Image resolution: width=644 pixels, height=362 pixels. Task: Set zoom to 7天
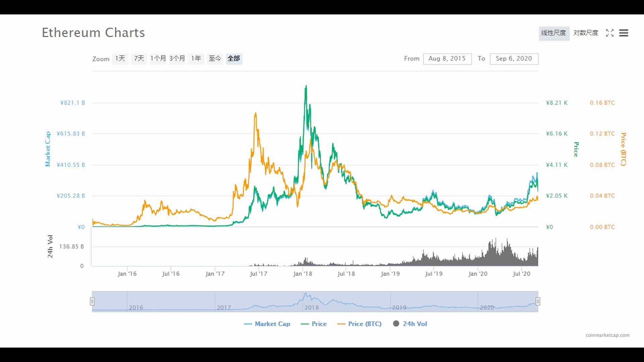pyautogui.click(x=139, y=59)
